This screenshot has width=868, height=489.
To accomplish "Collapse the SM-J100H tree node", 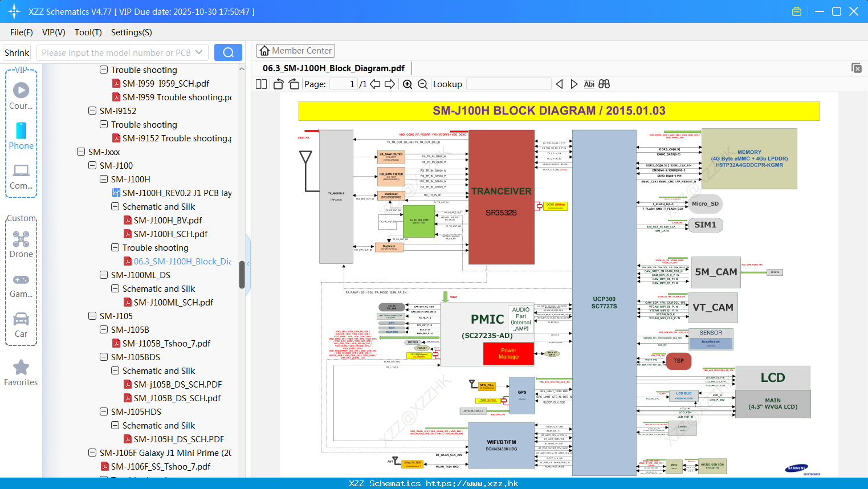I will point(103,179).
